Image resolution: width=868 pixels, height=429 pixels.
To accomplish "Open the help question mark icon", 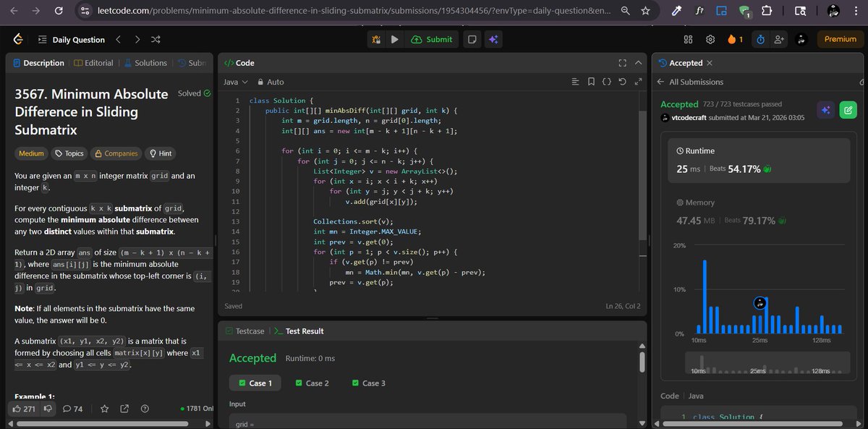I will point(144,409).
